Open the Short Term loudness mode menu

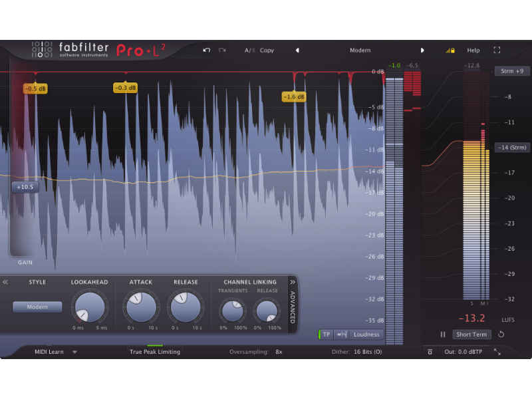471,334
